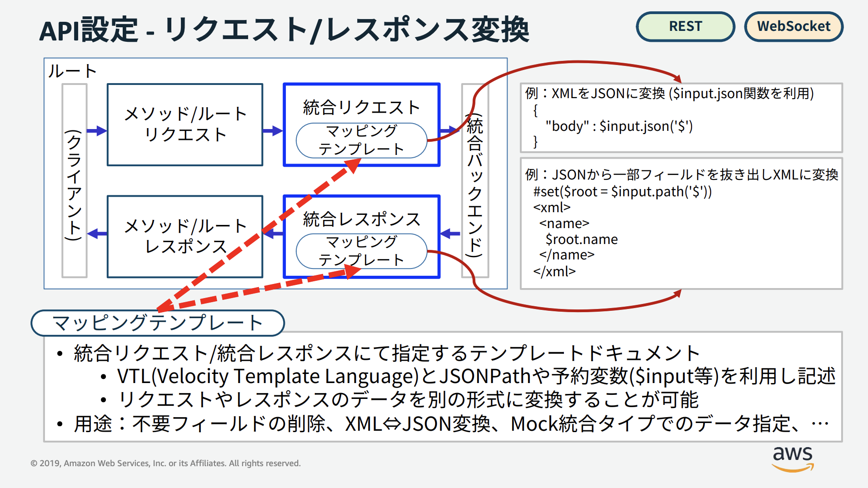Screen dimensions: 868x488
Task: Select the メソッド/ルート レスポンス box
Action: [185, 236]
